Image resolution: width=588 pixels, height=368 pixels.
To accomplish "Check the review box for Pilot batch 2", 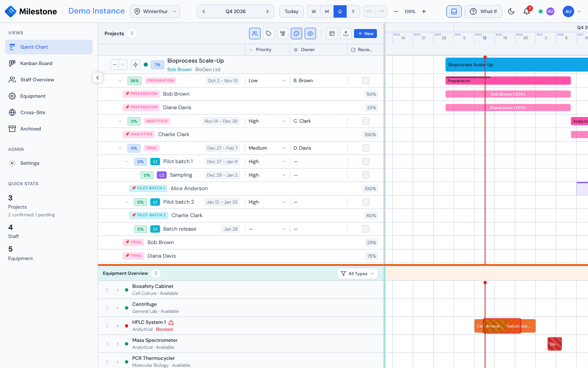I will [x=366, y=202].
